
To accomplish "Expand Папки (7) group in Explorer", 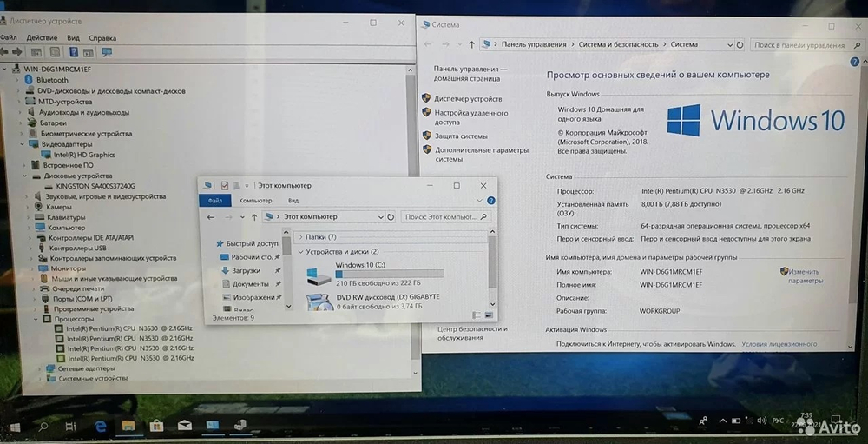I will pyautogui.click(x=300, y=236).
